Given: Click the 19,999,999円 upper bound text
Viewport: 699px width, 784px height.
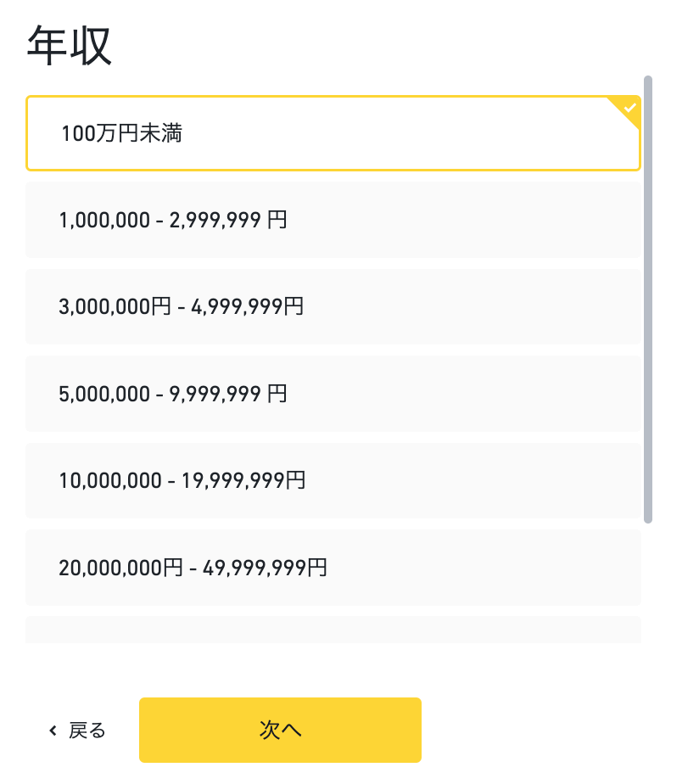Looking at the screenshot, I should click(243, 480).
